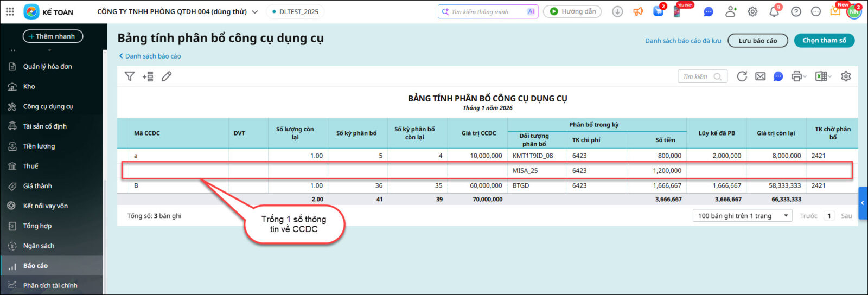Expand the Excel export dropdown
This screenshot has height=295, width=868.
[x=823, y=76]
